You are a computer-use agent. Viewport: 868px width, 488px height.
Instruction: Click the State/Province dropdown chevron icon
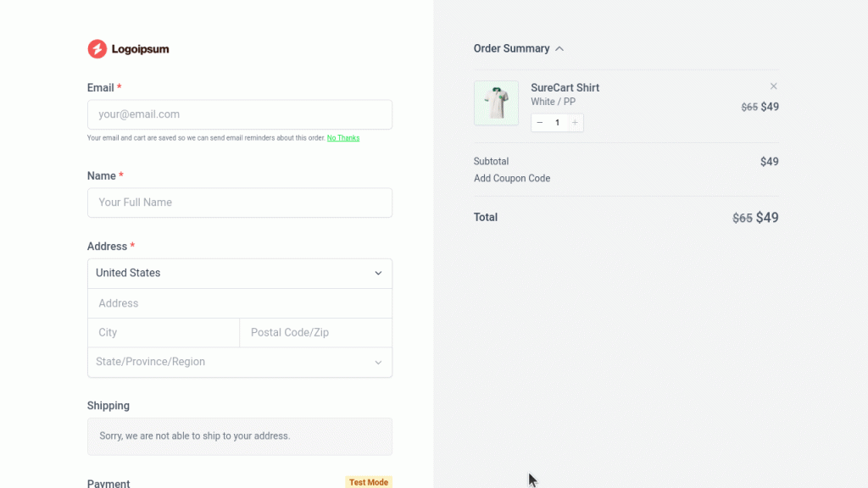click(378, 362)
